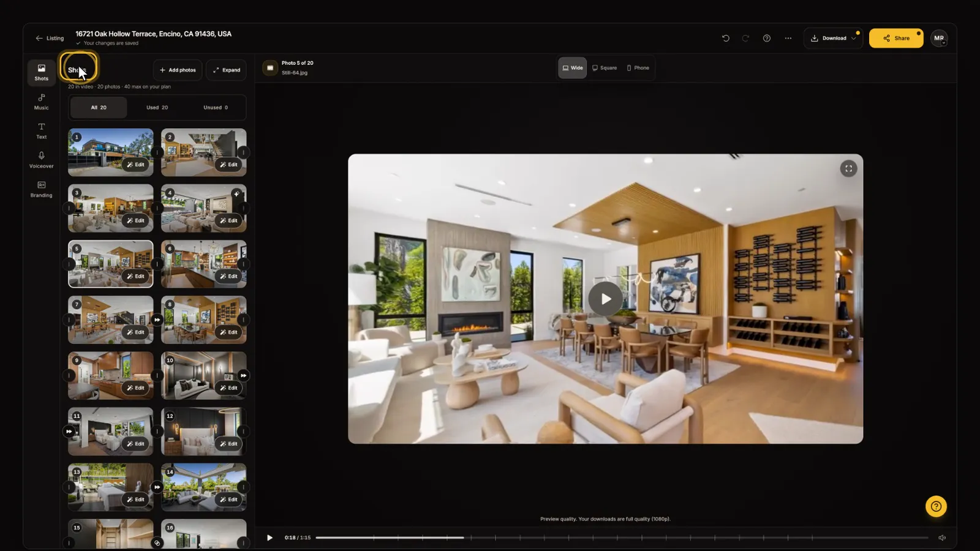This screenshot has height=551, width=980.
Task: Open the three-dots more options menu
Action: tap(788, 38)
